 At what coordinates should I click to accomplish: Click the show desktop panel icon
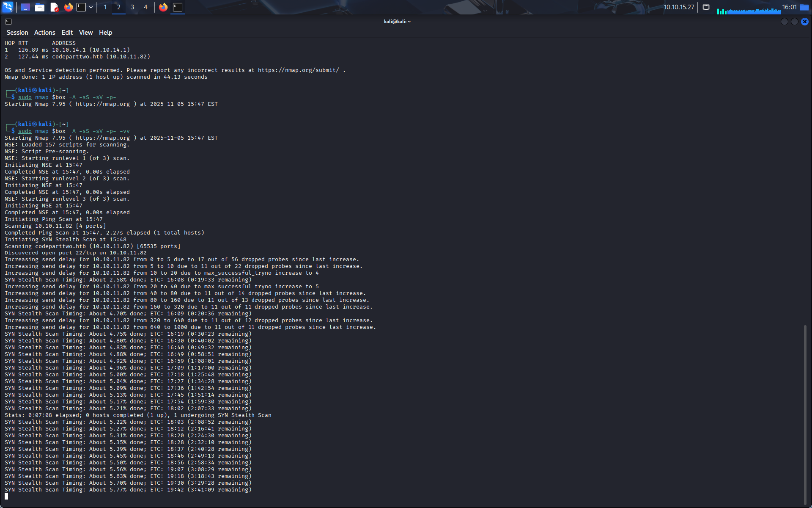(x=25, y=7)
